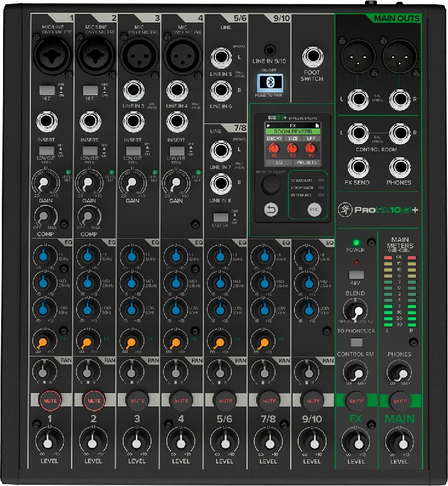
Task: Mute channel 9/10
Action: (313, 400)
